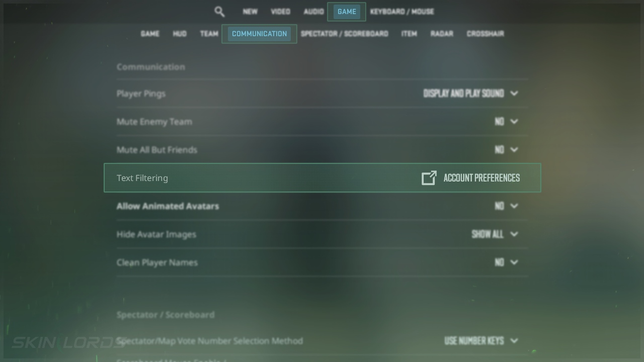Switch to the VIDEO settings tab
This screenshot has width=644, height=362.
pos(280,12)
